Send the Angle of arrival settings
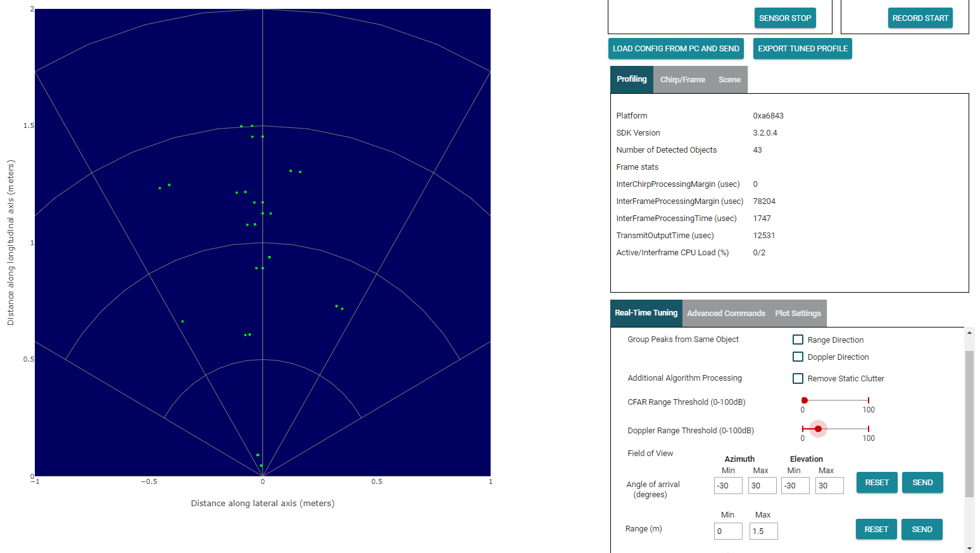This screenshot has width=980, height=553. pyautogui.click(x=922, y=483)
